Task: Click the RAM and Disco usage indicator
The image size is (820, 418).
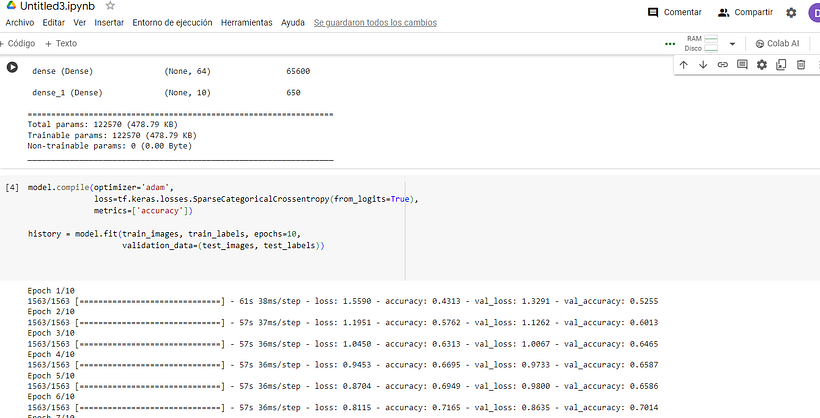Action: pos(701,43)
